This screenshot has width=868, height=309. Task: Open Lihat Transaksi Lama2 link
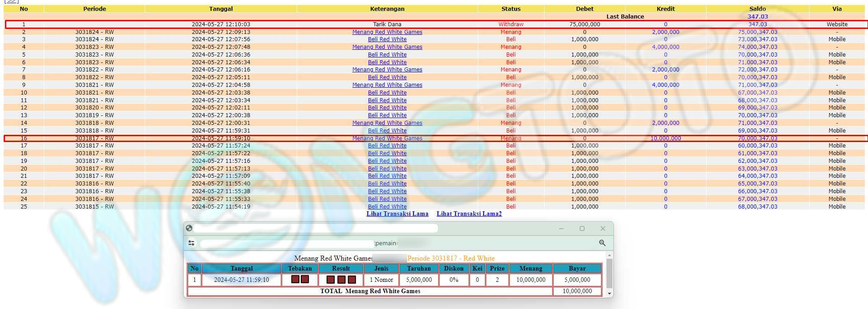click(x=469, y=214)
